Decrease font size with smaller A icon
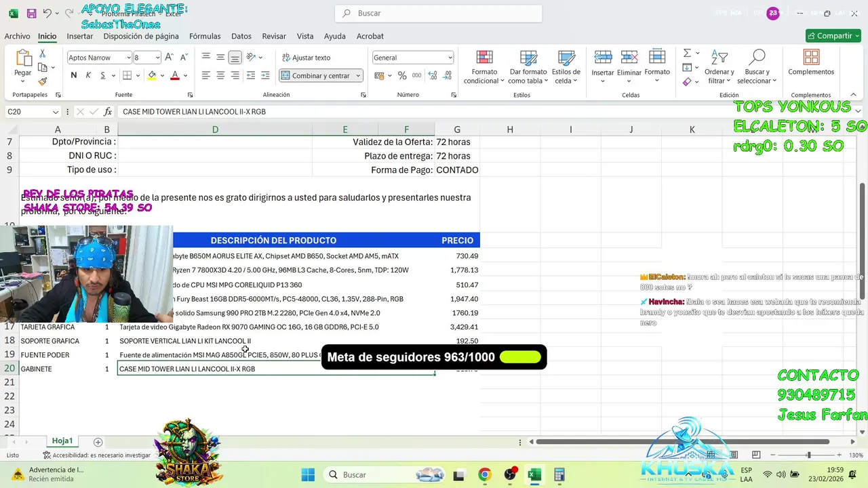The width and height of the screenshot is (868, 488). click(184, 58)
